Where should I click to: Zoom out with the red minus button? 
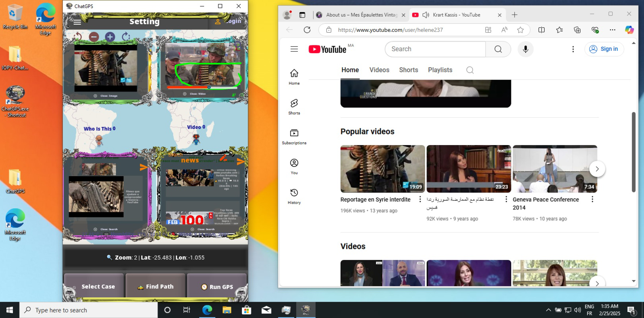pyautogui.click(x=94, y=37)
